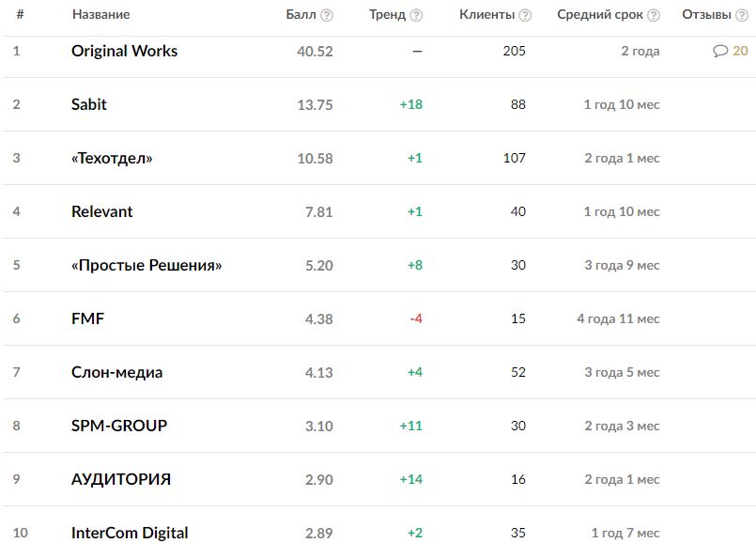This screenshot has width=756, height=559.
Task: Select the «Техотдел» company name
Action: (x=112, y=158)
